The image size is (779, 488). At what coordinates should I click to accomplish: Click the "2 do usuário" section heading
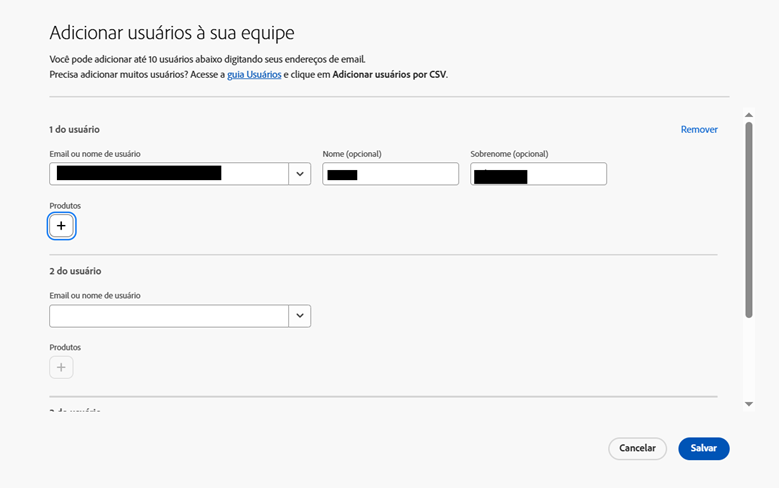(75, 271)
